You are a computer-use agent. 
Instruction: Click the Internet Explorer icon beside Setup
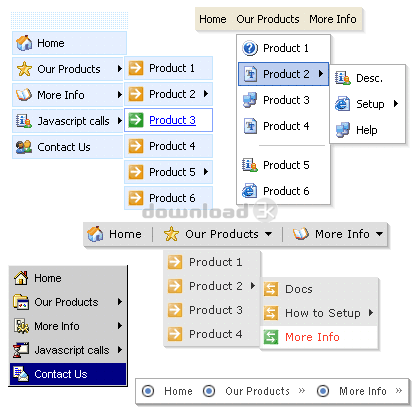342,104
